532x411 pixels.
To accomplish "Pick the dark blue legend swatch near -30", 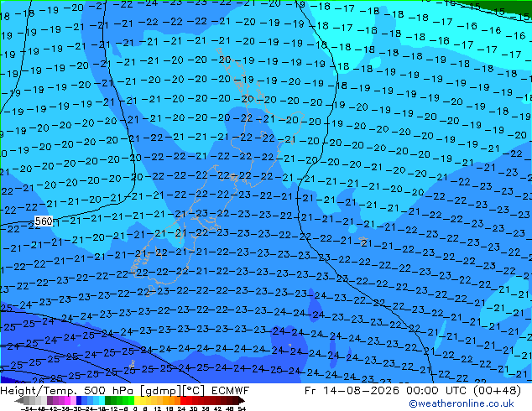I will (79, 401).
